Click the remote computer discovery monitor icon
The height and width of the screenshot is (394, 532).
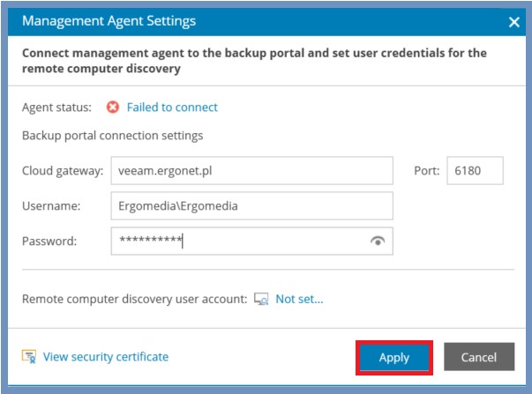(x=261, y=299)
